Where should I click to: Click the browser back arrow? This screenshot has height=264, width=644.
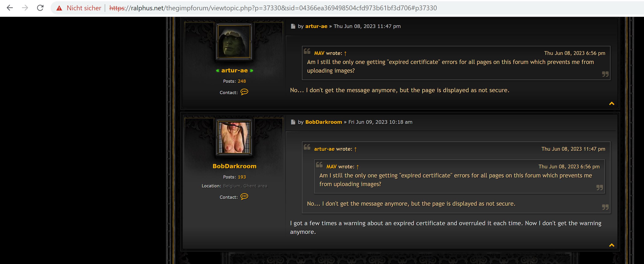10,8
